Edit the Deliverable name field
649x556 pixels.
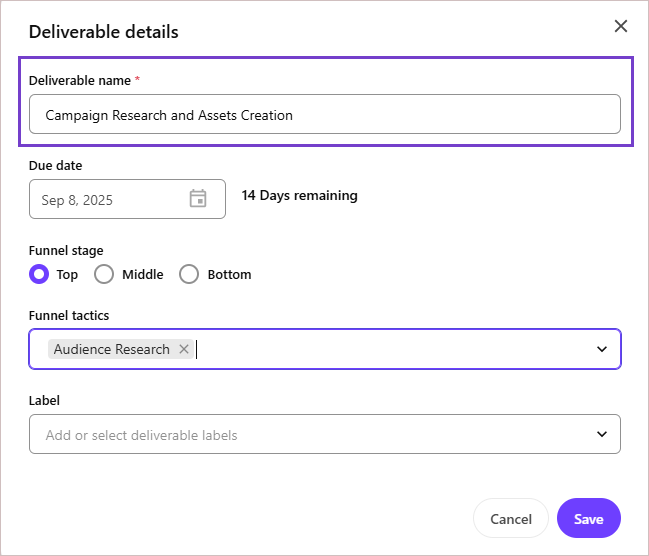[x=325, y=114]
